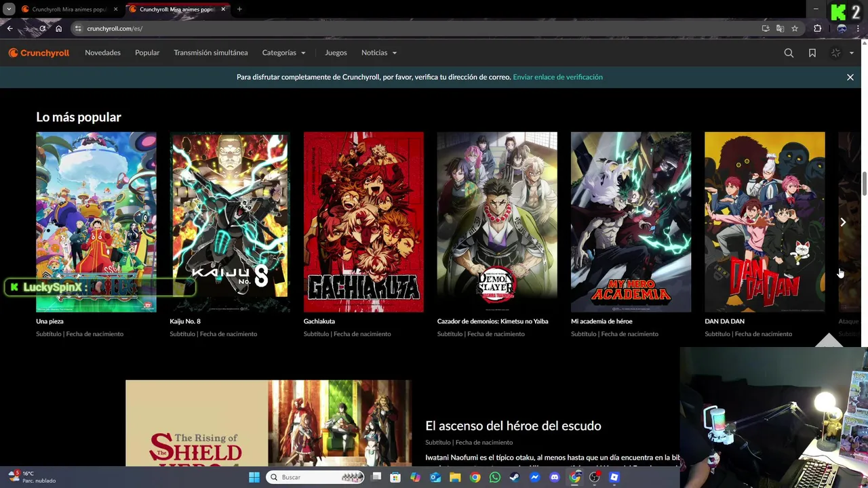Open the Kaiju No. 8 poster
The height and width of the screenshot is (488, 868).
(229, 222)
